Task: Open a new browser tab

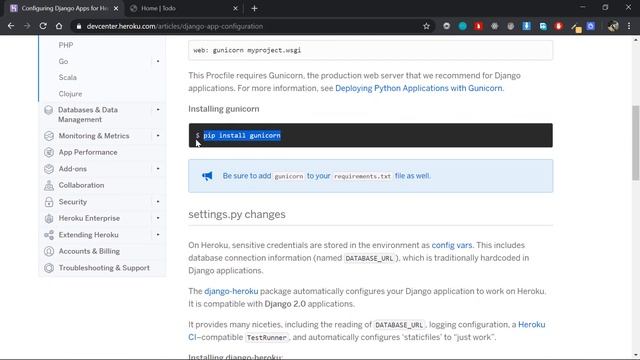Action: [x=254, y=8]
